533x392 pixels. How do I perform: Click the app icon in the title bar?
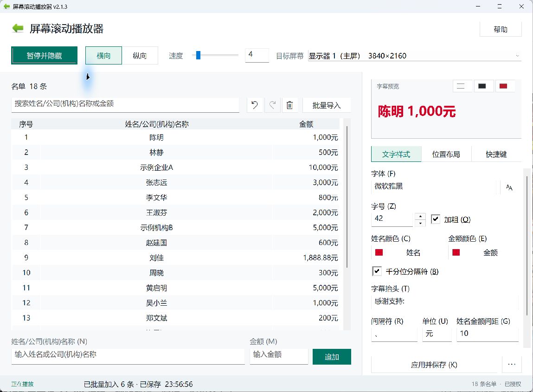click(x=6, y=6)
